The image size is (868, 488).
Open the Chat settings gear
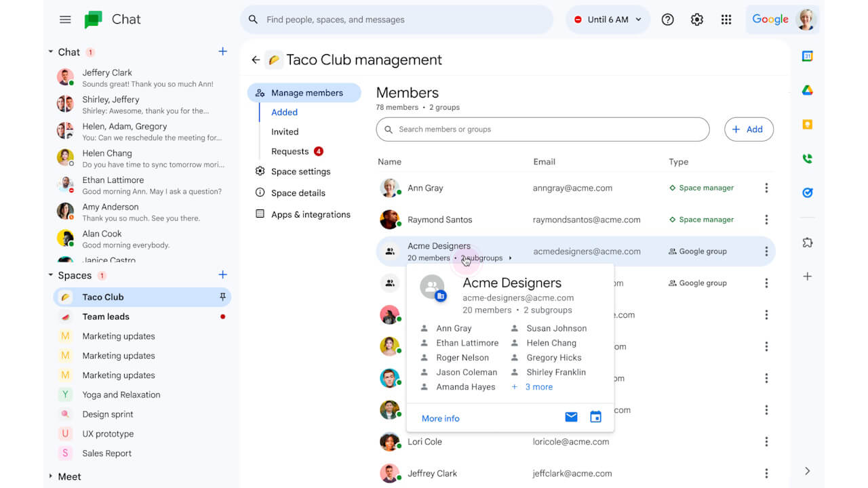point(696,19)
